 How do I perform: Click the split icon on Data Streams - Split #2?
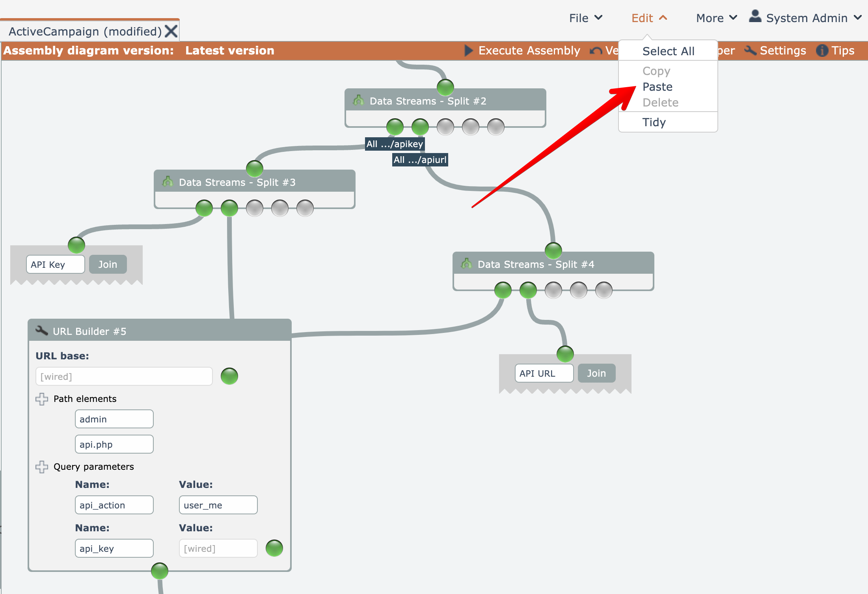pyautogui.click(x=358, y=100)
